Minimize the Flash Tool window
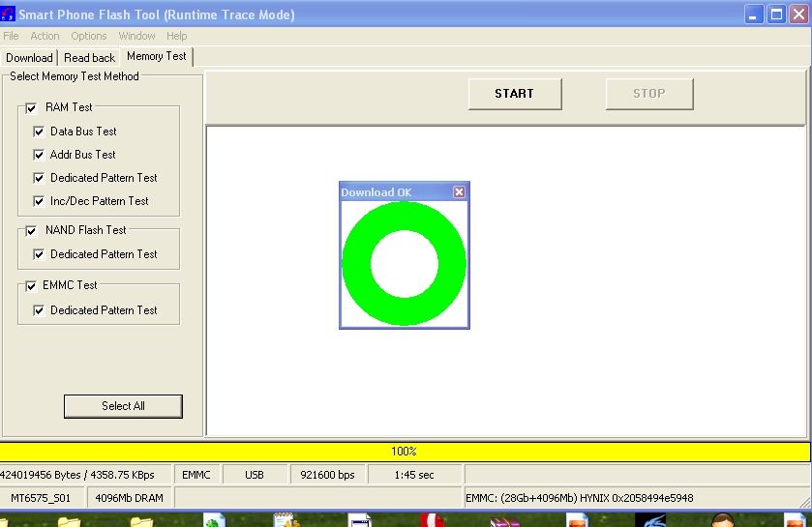Image resolution: width=812 pixels, height=527 pixels. [754, 15]
